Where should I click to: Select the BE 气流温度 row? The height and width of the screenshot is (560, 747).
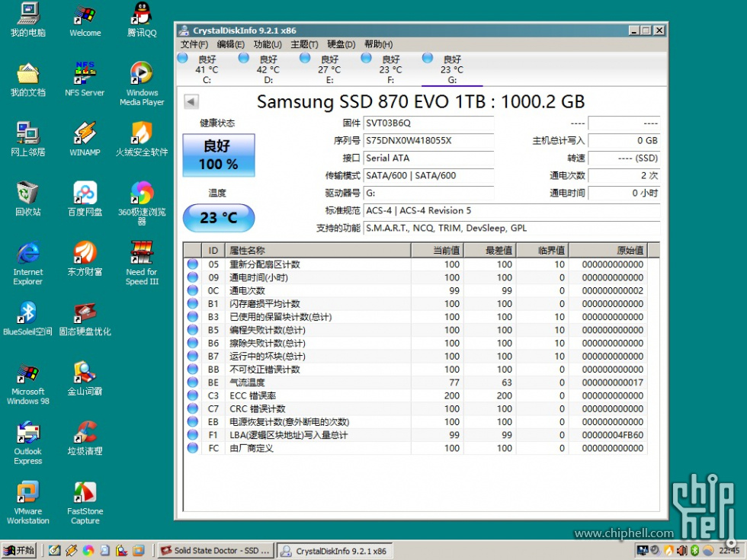click(416, 382)
